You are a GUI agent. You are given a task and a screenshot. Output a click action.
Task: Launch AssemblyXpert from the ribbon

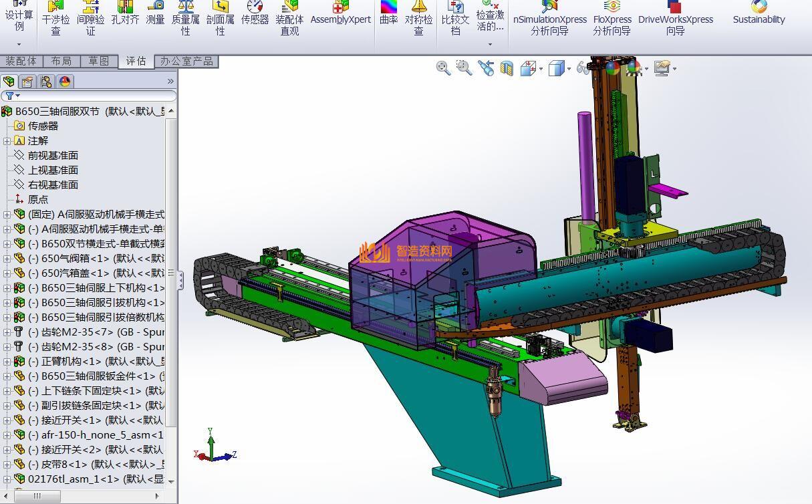pyautogui.click(x=340, y=13)
